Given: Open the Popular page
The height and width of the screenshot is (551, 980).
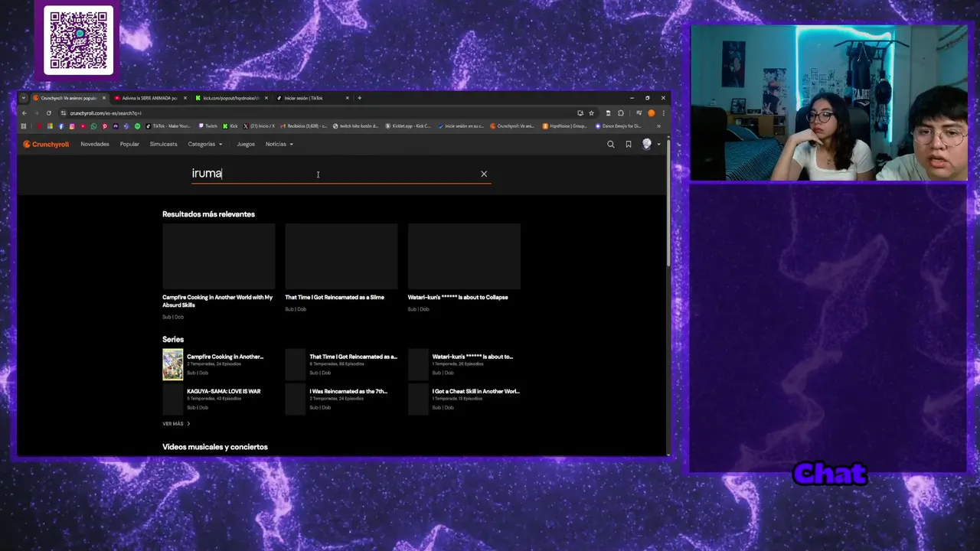Looking at the screenshot, I should click(x=129, y=144).
